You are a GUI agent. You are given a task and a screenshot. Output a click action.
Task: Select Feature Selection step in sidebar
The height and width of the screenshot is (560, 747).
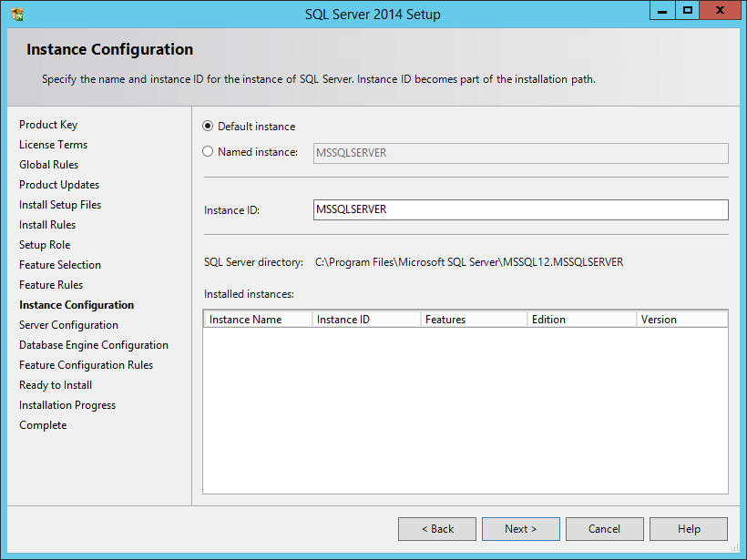click(60, 265)
